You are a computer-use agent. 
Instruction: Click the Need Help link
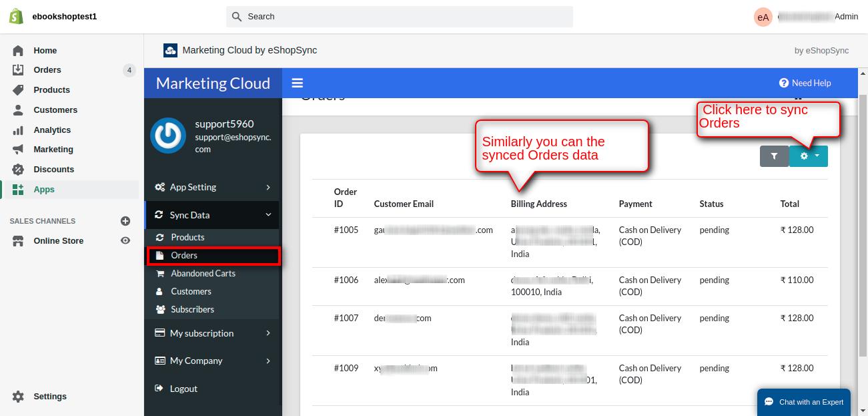[x=805, y=83]
